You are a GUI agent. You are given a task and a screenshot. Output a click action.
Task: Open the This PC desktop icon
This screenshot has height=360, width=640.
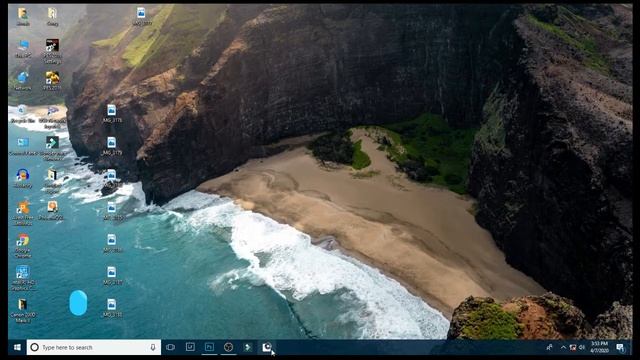[23, 49]
